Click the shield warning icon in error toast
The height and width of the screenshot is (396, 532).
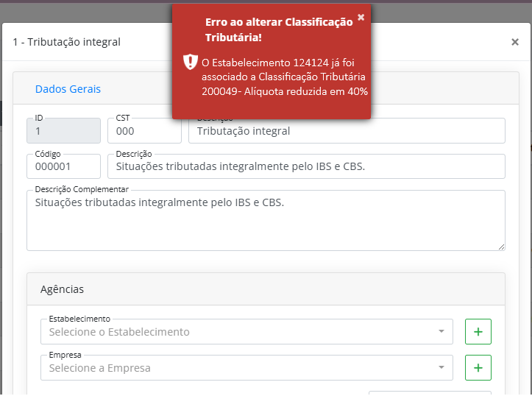(191, 62)
